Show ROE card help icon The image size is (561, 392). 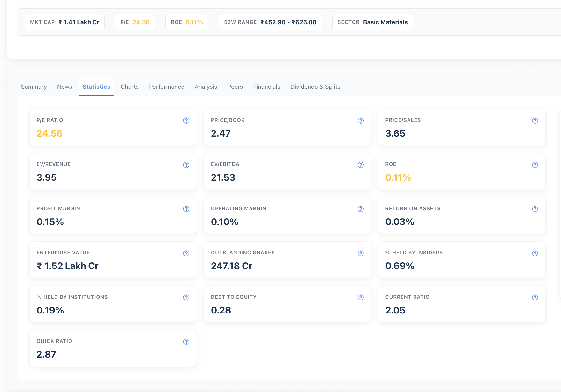click(535, 165)
